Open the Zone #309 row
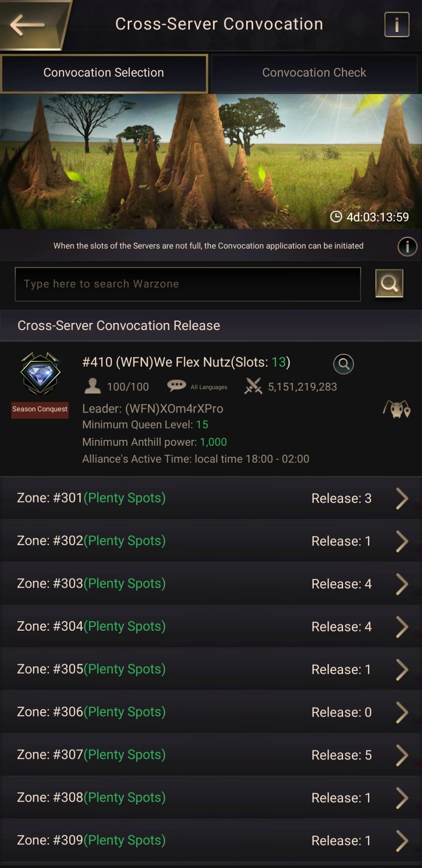 (211, 840)
